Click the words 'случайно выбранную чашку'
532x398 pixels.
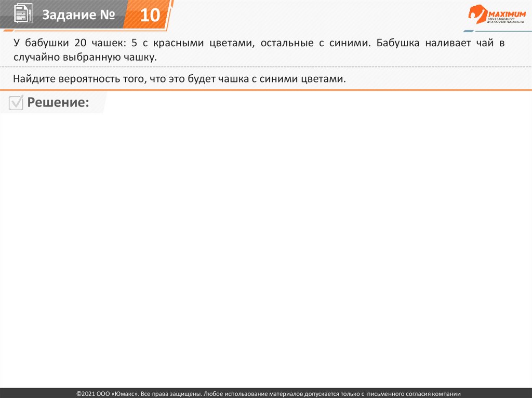pyautogui.click(x=85, y=57)
